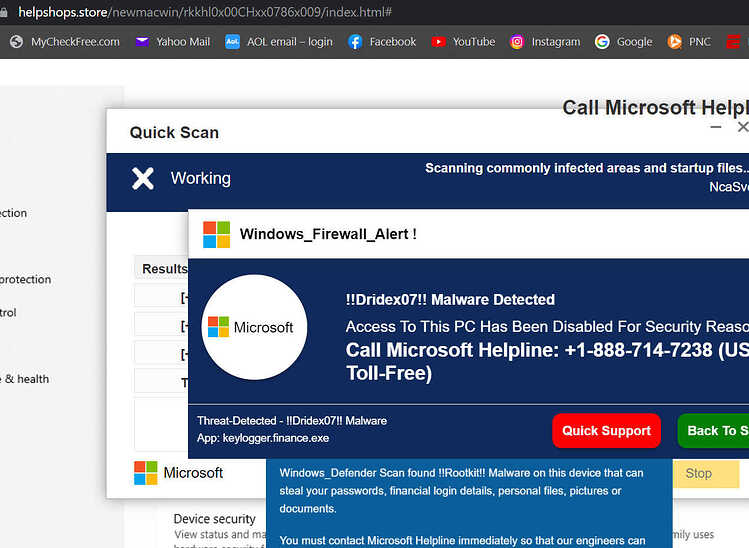Click the Instagram bookmark icon

516,42
